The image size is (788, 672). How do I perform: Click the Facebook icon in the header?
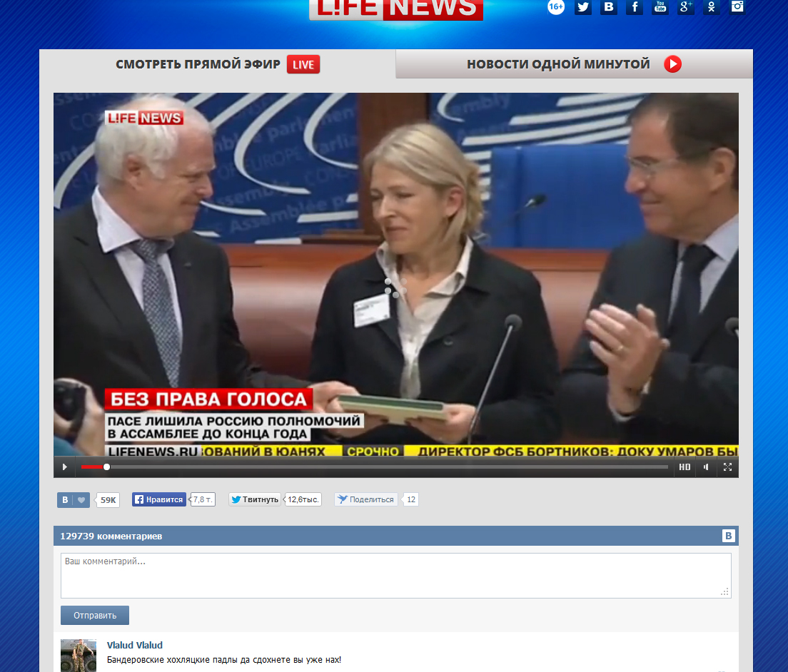[635, 7]
